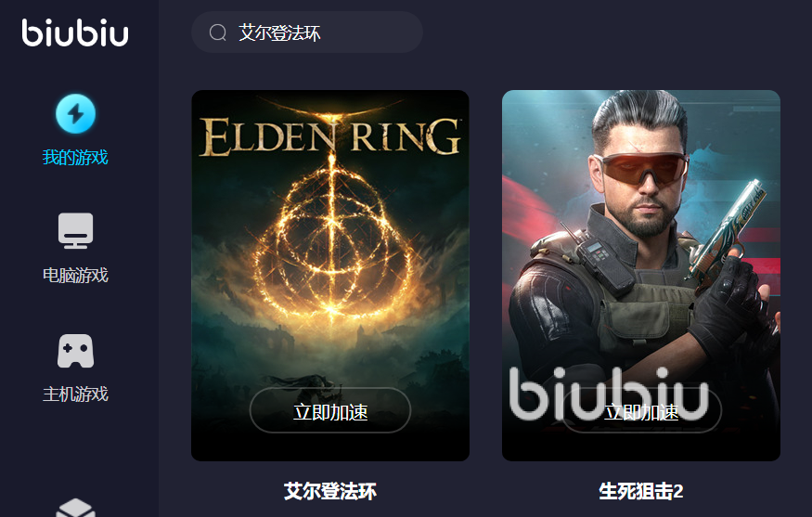Viewport: 812px width, 517px height.
Task: Click the ELDEN RING logo text on the cover
Action: [330, 136]
